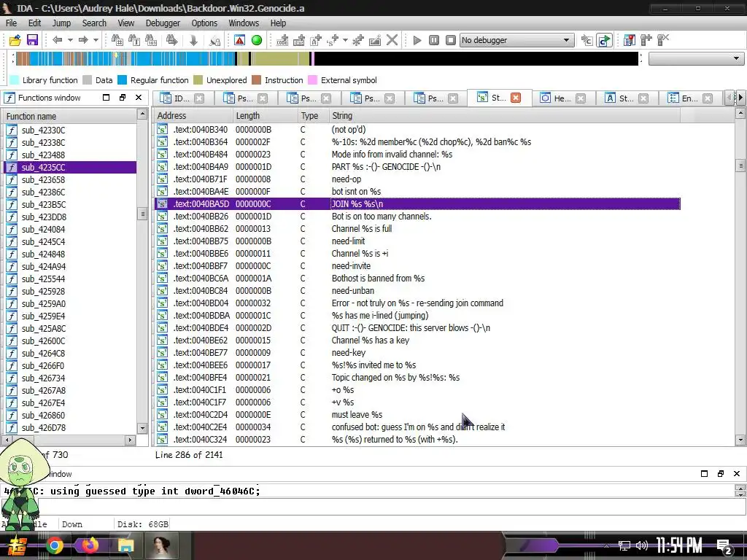The width and height of the screenshot is (747, 560).
Task: Open Google Chrome from the taskbar
Action: click(x=55, y=545)
